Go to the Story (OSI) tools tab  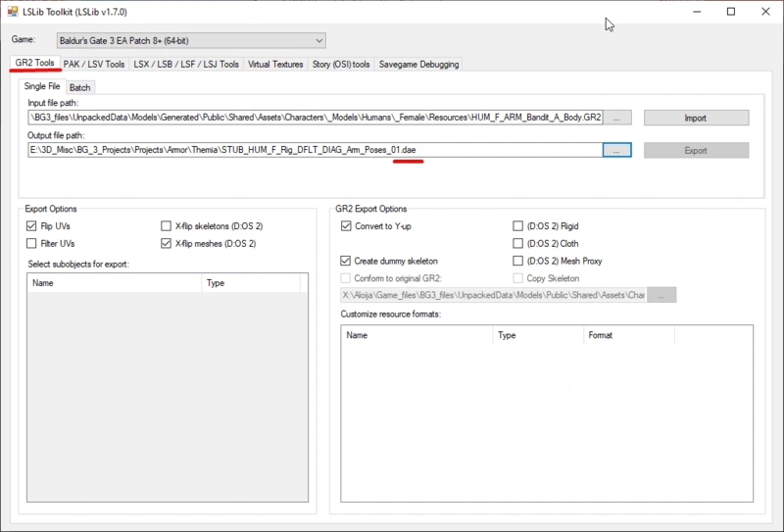click(x=341, y=64)
